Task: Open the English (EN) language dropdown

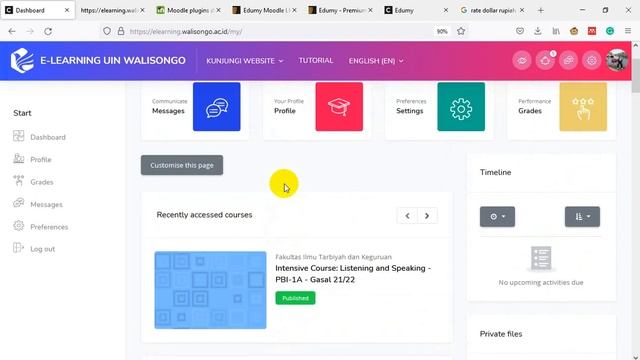Action: pyautogui.click(x=376, y=61)
